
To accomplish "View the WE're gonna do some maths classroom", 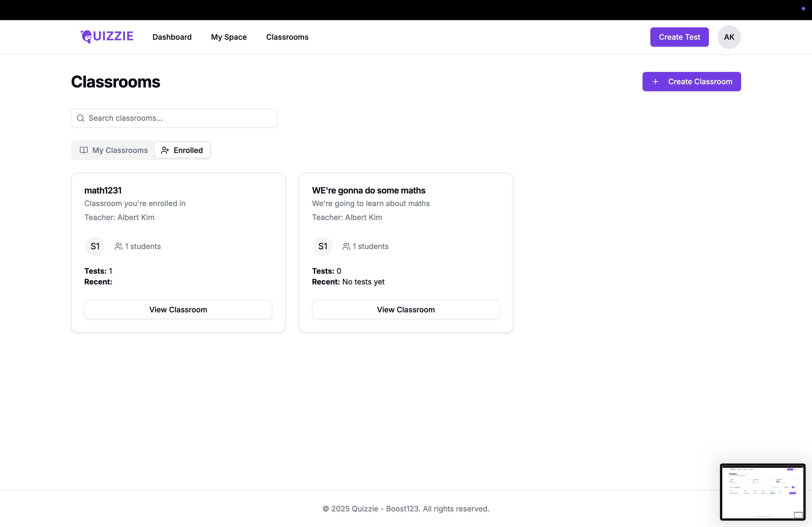I will click(406, 310).
